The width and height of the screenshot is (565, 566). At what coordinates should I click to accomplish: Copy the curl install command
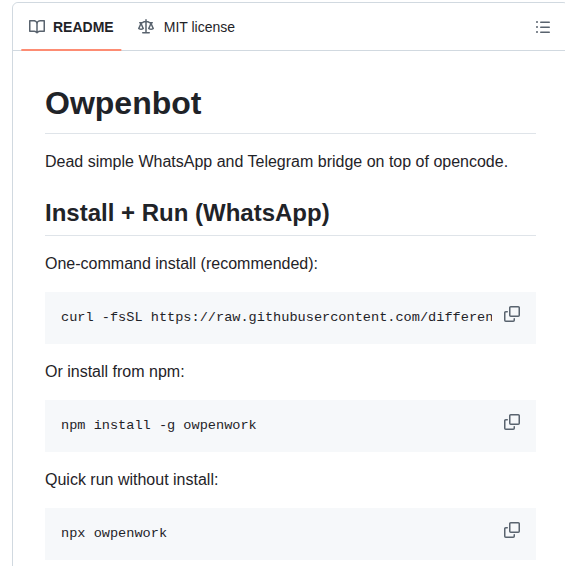[x=512, y=314]
